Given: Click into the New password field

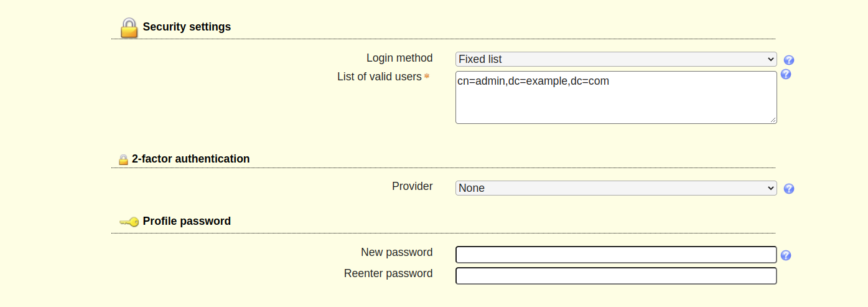Looking at the screenshot, I should point(616,255).
